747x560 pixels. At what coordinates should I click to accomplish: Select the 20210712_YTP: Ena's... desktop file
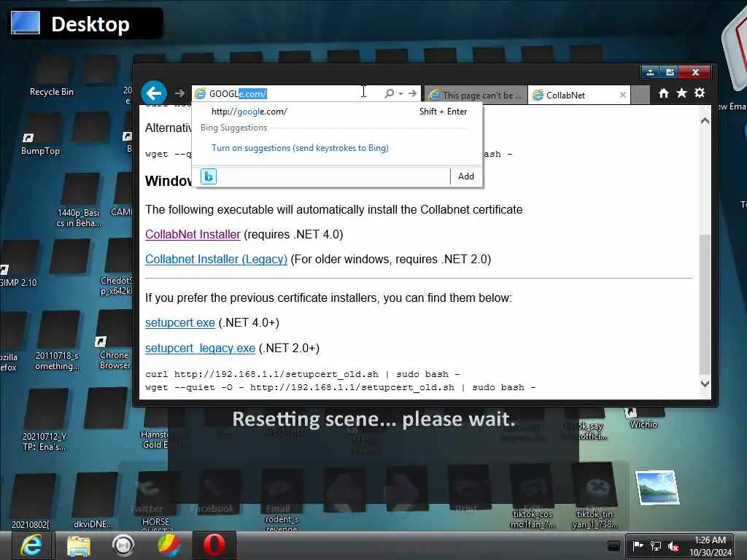pyautogui.click(x=44, y=421)
